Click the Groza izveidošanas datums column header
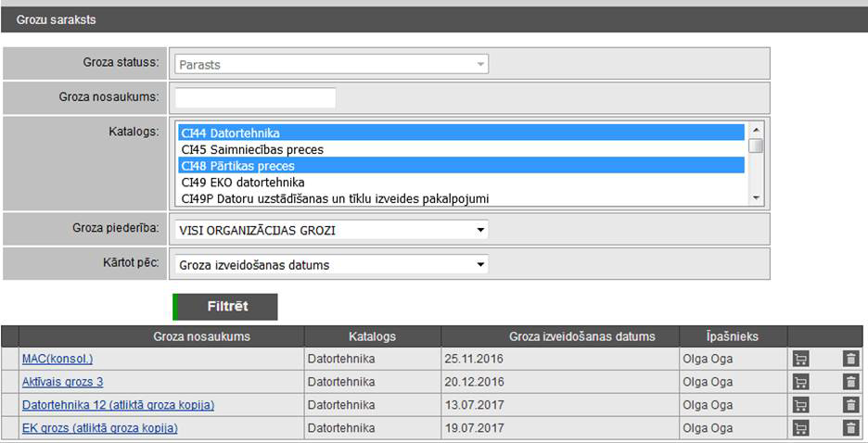This screenshot has width=868, height=443. click(581, 336)
